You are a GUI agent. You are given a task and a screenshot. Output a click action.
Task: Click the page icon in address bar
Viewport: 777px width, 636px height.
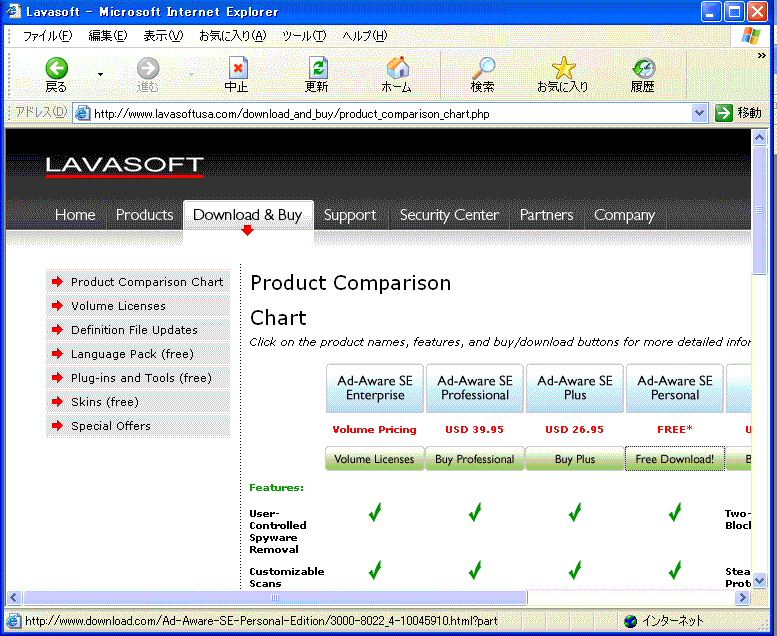(82, 114)
